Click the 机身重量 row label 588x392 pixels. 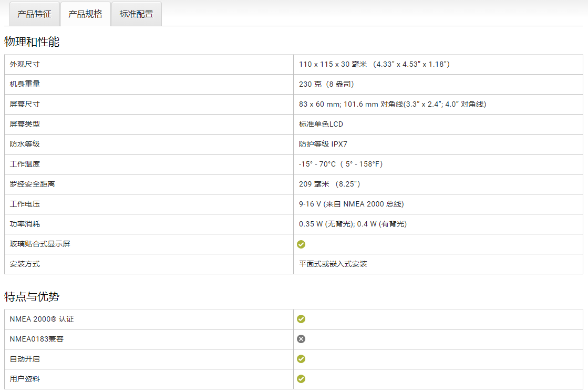coord(25,84)
